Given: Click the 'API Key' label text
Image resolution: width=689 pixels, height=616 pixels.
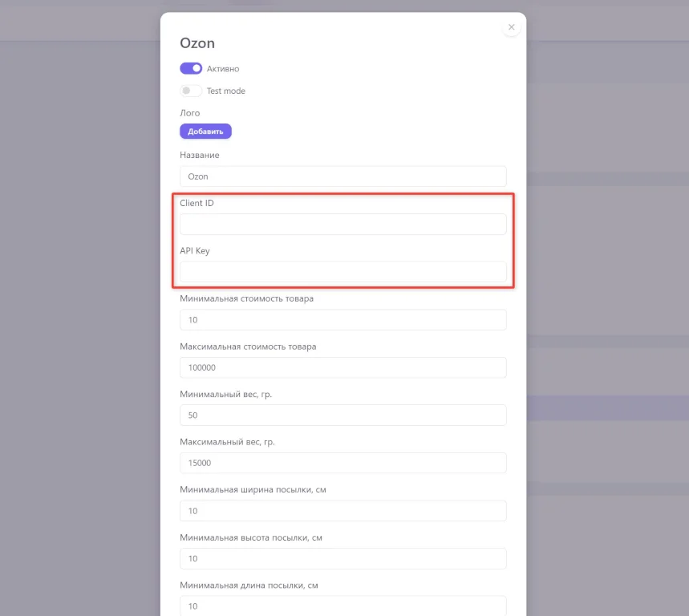Looking at the screenshot, I should tap(195, 251).
